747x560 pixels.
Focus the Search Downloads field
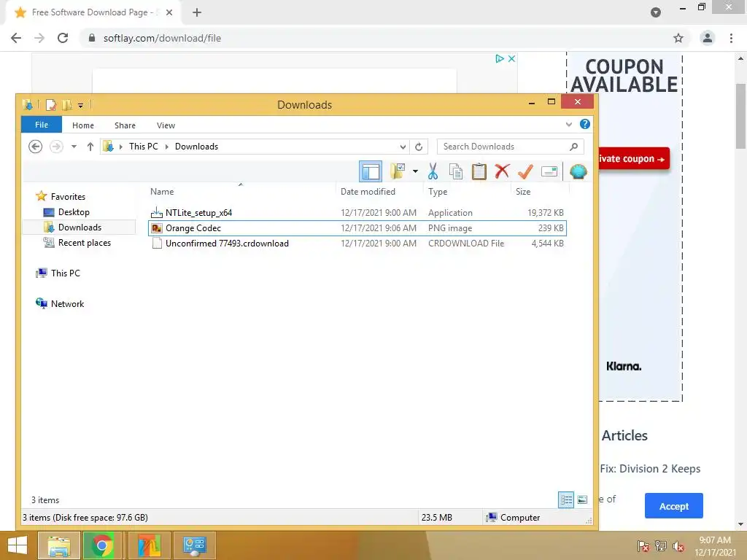pos(510,147)
